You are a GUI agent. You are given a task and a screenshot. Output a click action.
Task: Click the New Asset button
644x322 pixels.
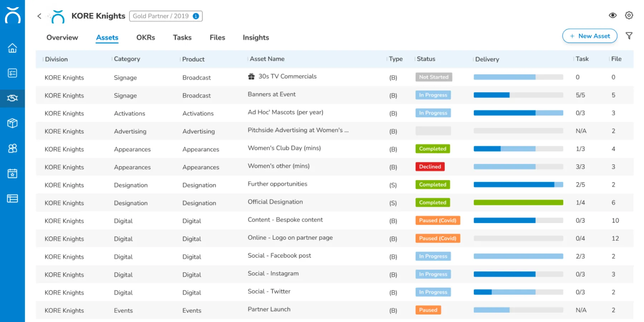tap(590, 36)
